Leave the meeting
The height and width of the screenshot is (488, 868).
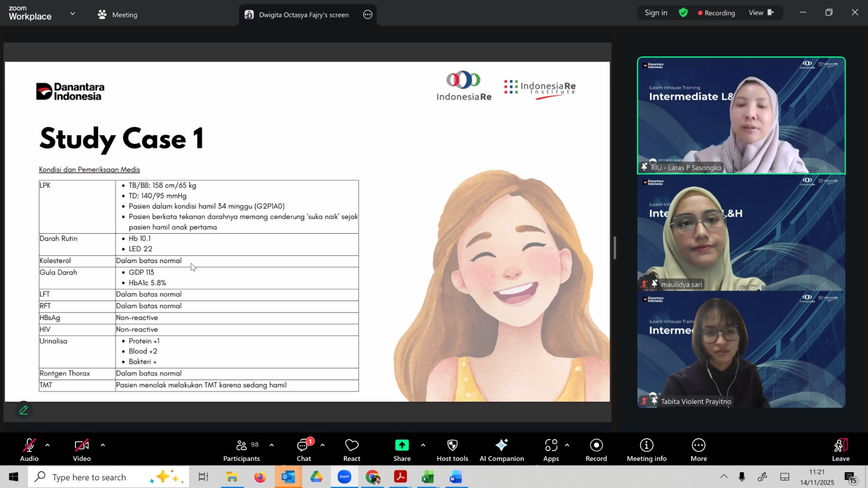840,450
